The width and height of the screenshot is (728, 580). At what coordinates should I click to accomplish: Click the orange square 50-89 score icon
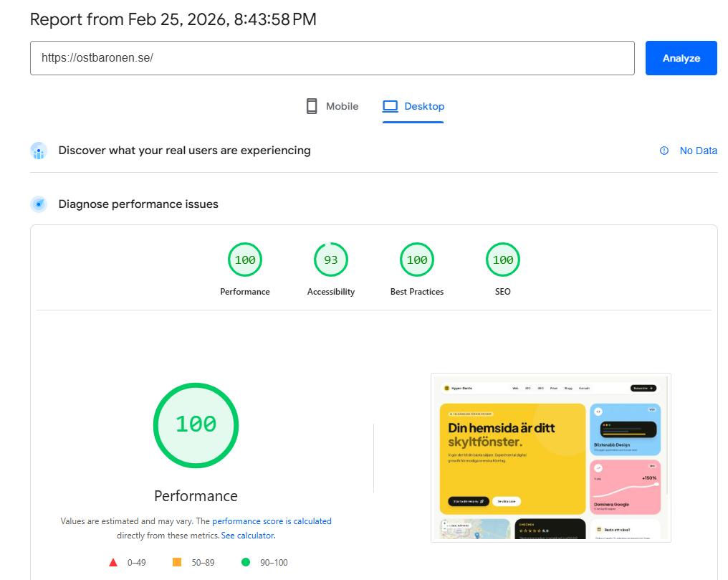pos(176,562)
